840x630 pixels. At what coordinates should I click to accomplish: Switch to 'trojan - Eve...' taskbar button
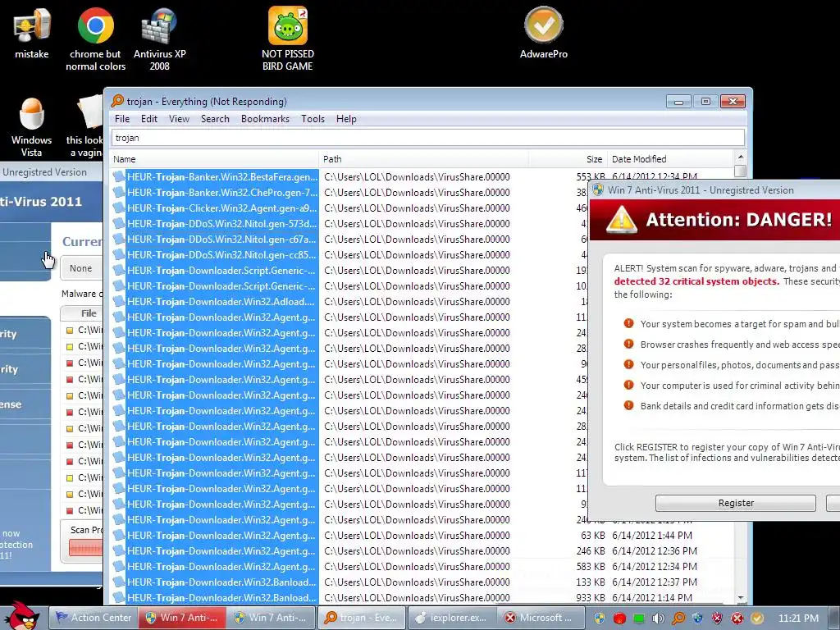[361, 618]
